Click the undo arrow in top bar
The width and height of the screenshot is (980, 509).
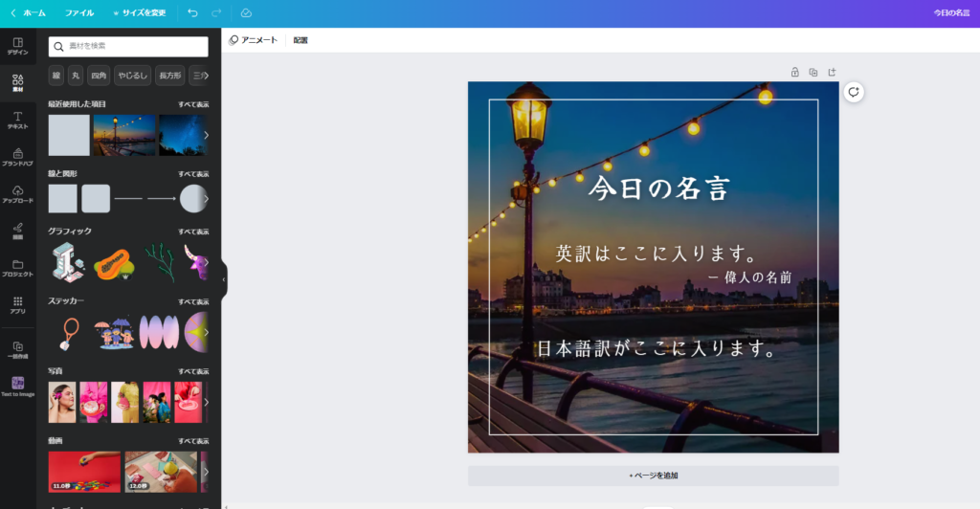[193, 13]
